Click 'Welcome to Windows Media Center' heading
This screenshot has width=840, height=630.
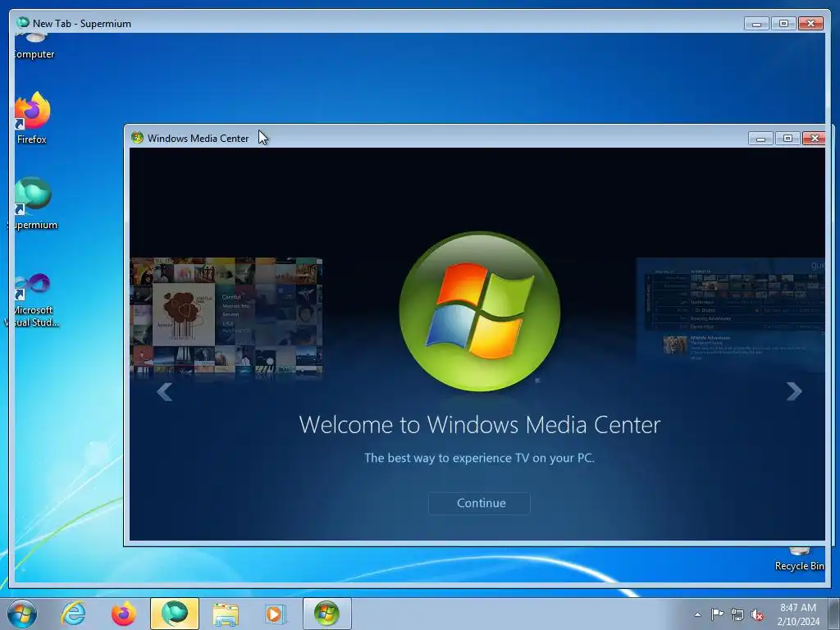point(479,425)
